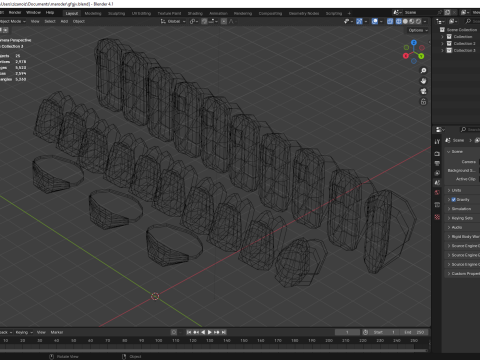Open the Texture properties tab icon
The image size is (480, 360).
437,217
